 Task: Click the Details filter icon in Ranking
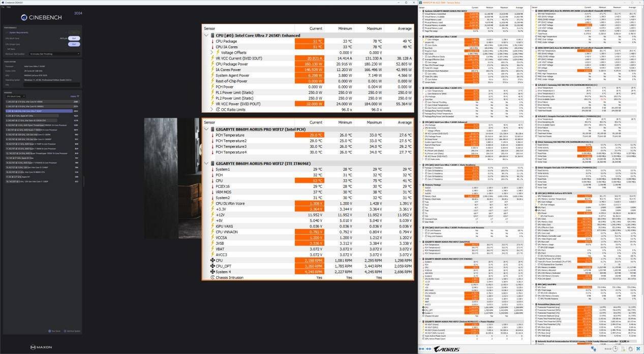pyautogui.click(x=79, y=95)
